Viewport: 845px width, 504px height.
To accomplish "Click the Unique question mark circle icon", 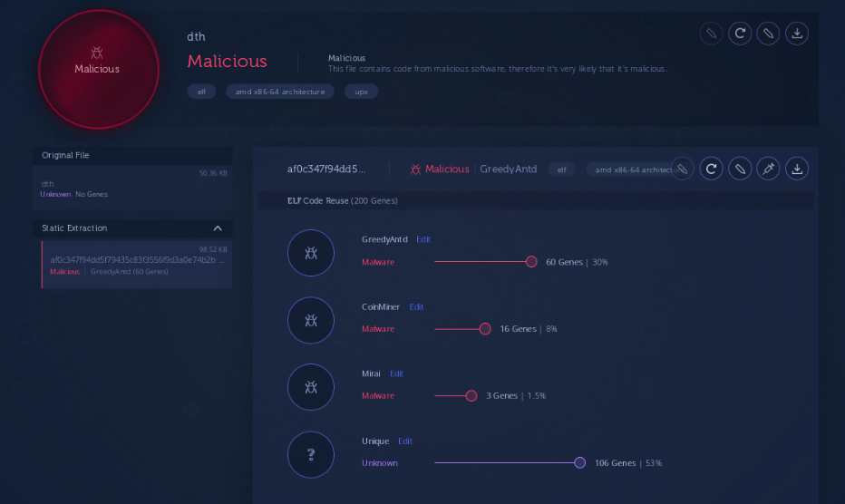I will click(310, 454).
